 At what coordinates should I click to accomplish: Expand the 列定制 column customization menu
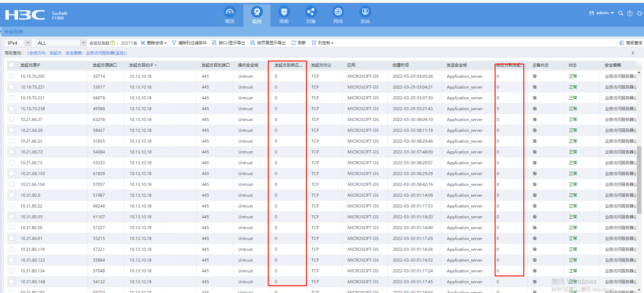click(x=323, y=43)
